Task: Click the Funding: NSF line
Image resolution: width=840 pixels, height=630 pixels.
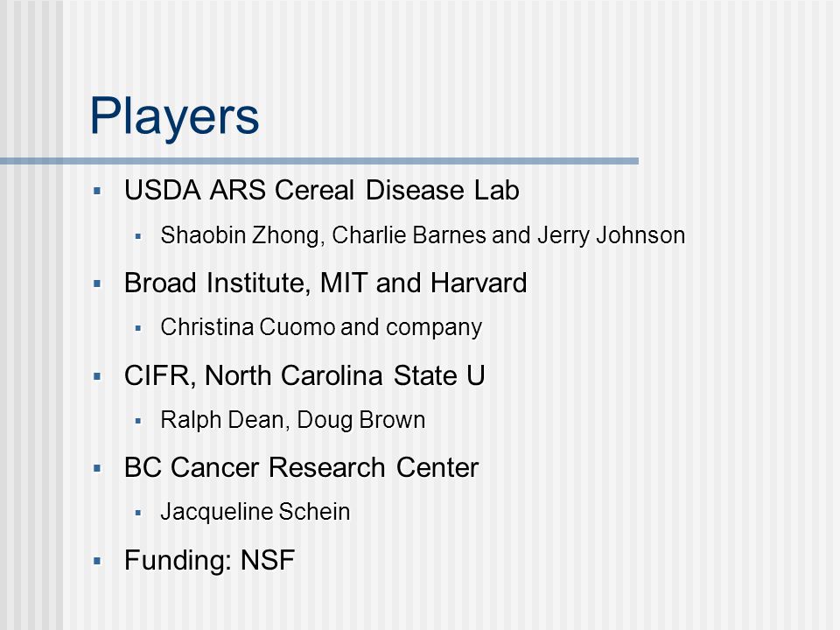Action: [x=210, y=561]
